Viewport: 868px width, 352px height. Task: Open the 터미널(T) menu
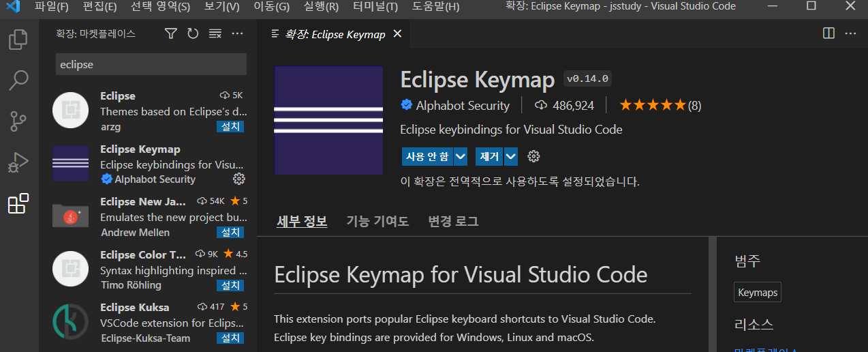375,7
